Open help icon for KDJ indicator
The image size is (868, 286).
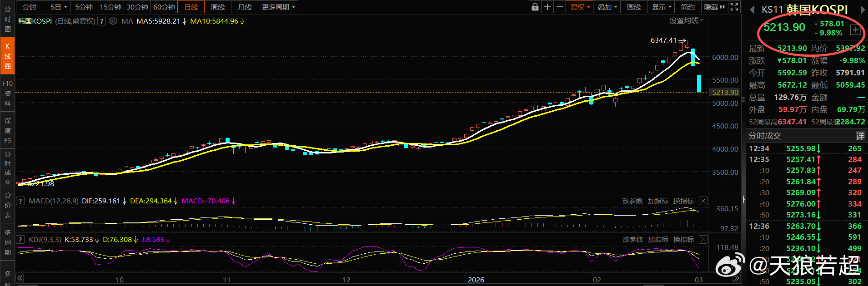point(20,239)
